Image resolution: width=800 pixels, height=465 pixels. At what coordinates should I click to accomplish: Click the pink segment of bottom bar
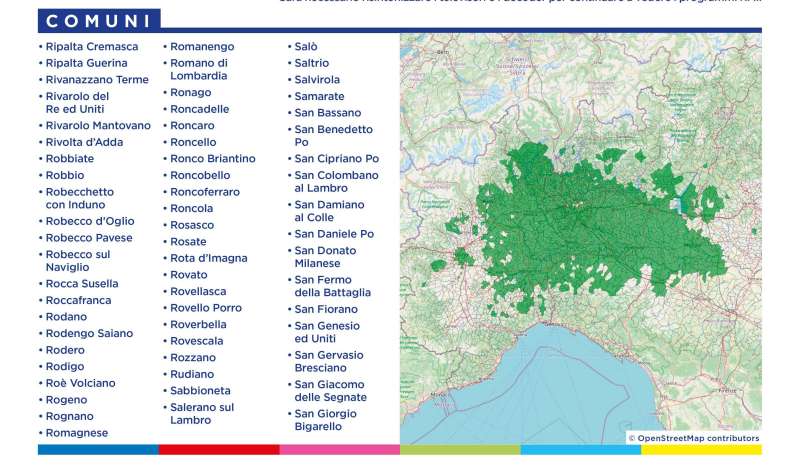[339, 450]
